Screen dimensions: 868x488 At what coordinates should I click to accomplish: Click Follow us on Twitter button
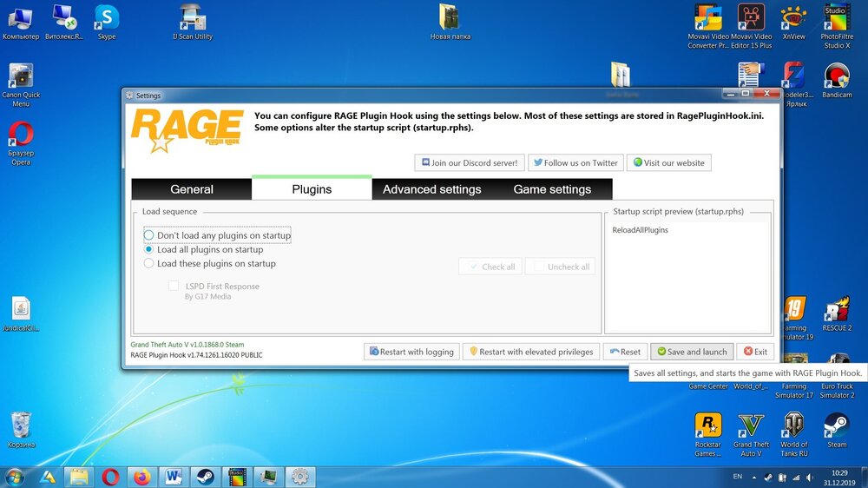point(575,163)
